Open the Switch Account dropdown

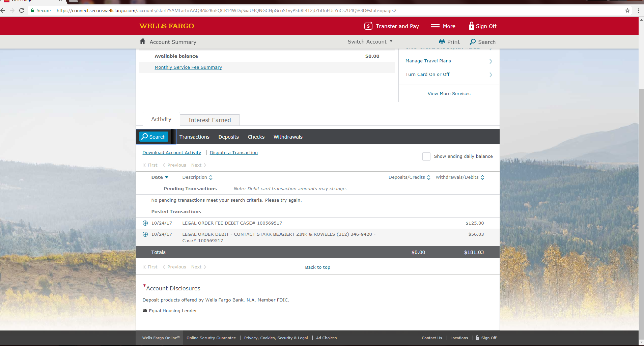370,41
